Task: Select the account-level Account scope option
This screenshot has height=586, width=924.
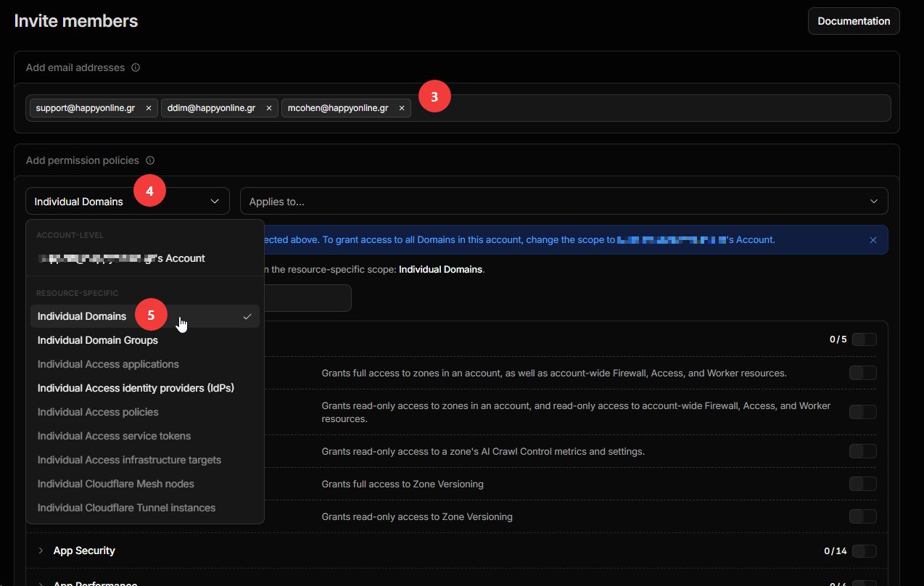Action: point(145,258)
